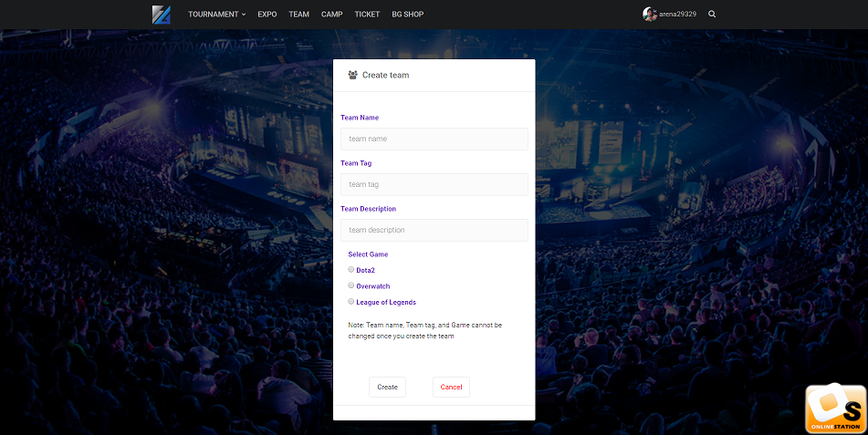Open the TOURNAMENT dropdown menu
The width and height of the screenshot is (868, 435).
tap(217, 15)
